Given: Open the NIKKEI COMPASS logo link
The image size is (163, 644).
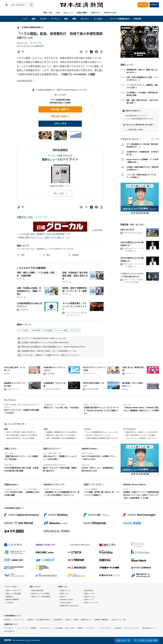Looking at the screenshot, I should 141,567.
